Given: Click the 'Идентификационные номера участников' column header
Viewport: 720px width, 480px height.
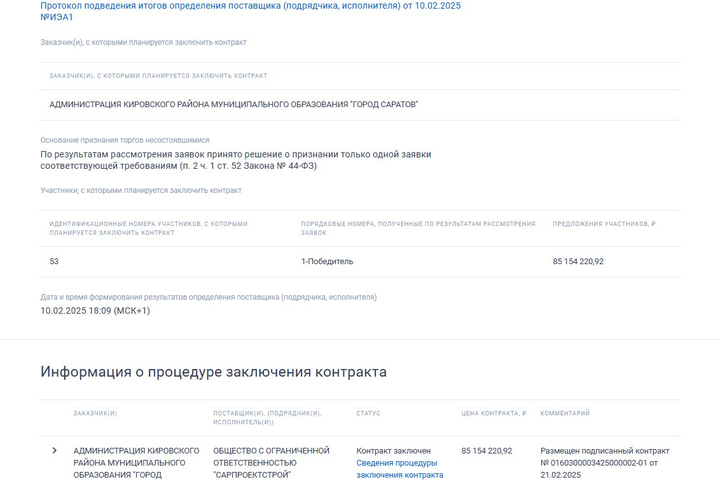Looking at the screenshot, I should point(148,228).
